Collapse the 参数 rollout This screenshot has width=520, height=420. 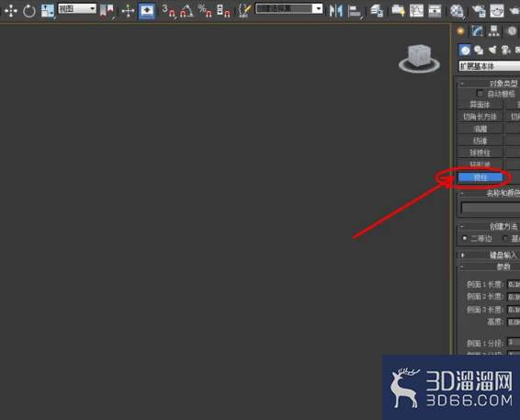tap(488, 267)
